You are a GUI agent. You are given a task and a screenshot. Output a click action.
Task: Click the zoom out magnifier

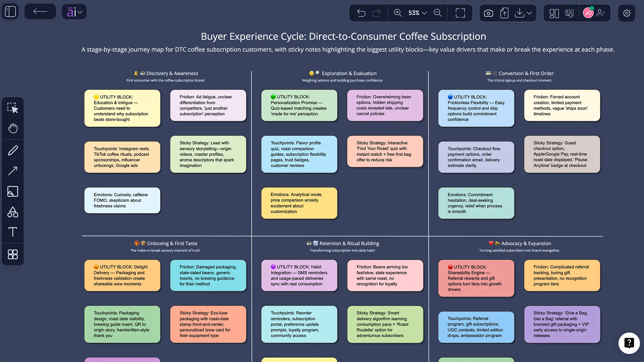(438, 13)
